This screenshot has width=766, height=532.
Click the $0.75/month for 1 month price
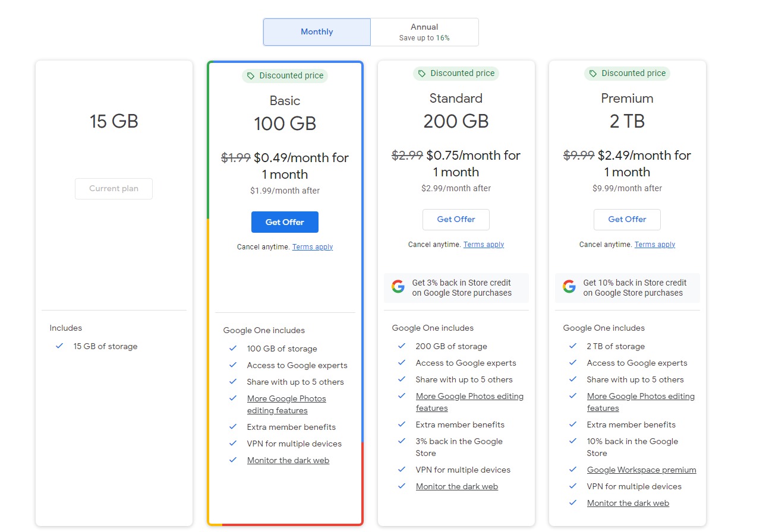coord(473,164)
